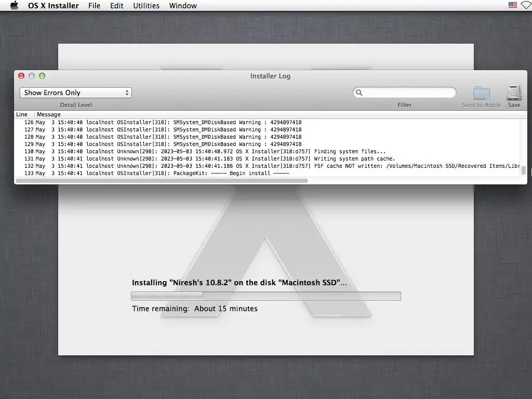Click the Installing Niresh's 10.8.2 status text
The height and width of the screenshot is (399, 532).
[240, 283]
